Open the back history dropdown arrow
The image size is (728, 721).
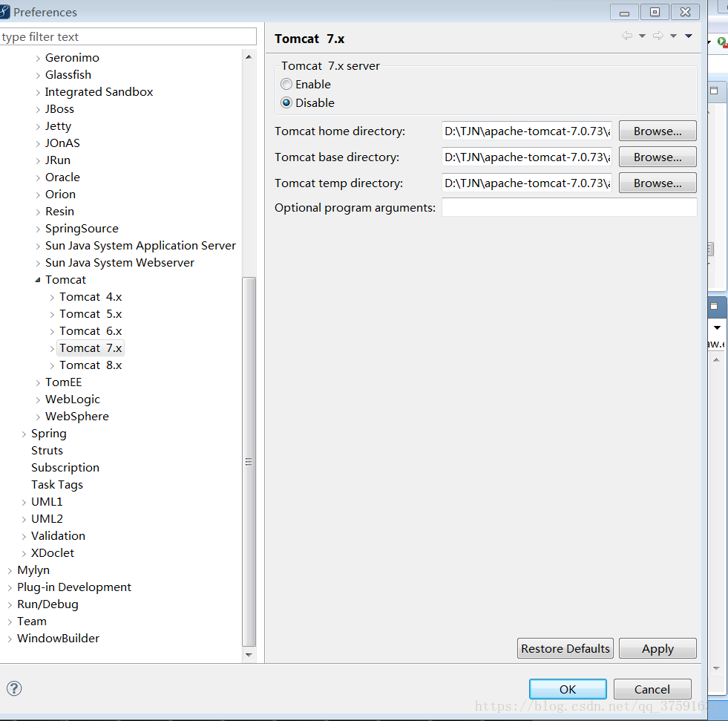(642, 36)
